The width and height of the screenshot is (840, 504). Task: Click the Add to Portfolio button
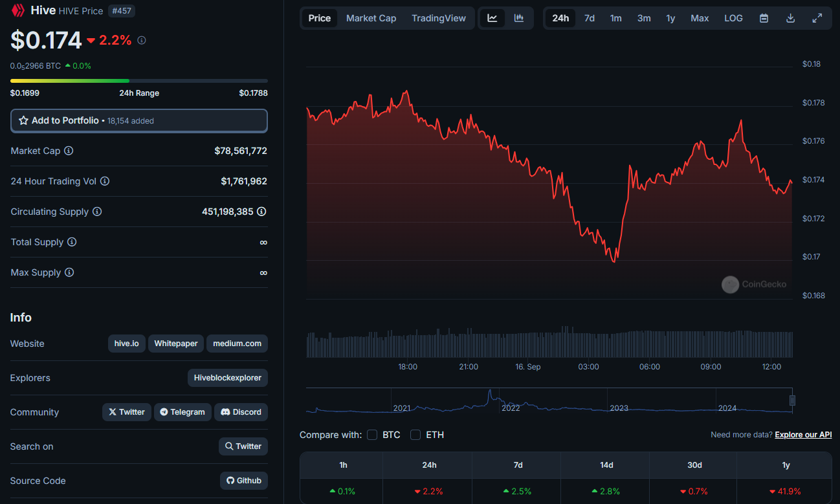[139, 120]
